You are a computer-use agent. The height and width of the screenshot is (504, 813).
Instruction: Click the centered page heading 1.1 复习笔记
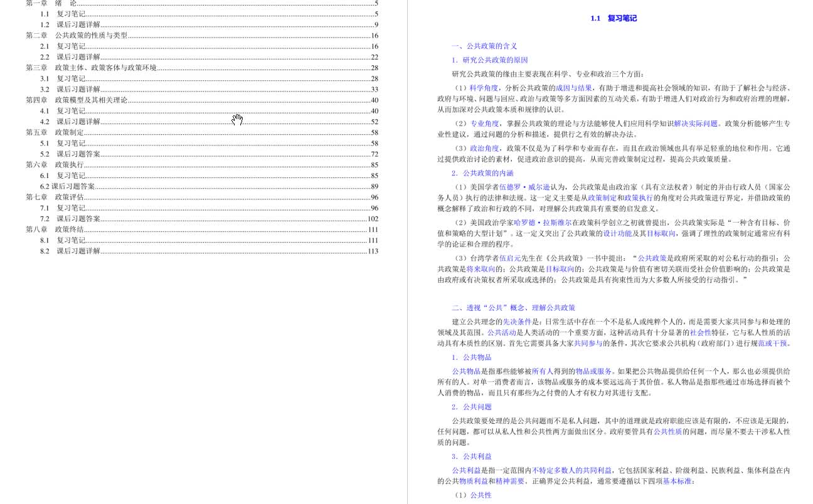coord(614,18)
